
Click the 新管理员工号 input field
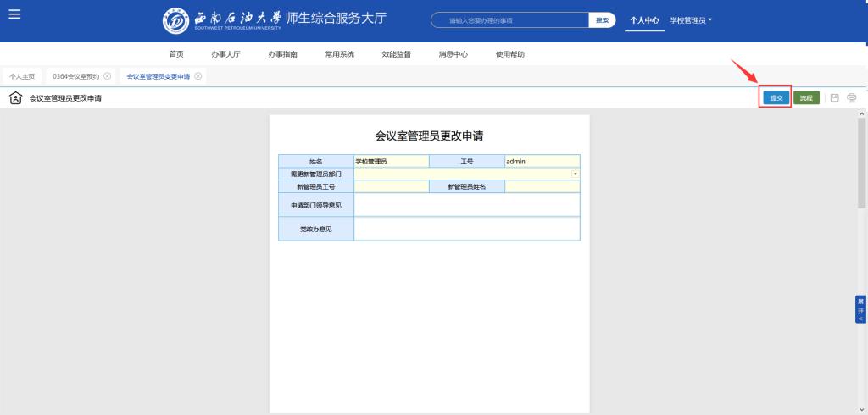392,186
